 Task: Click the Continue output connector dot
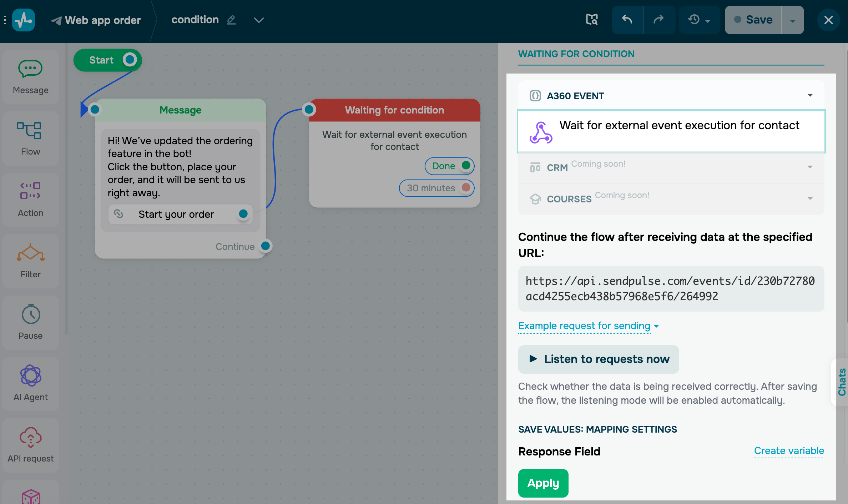click(265, 246)
